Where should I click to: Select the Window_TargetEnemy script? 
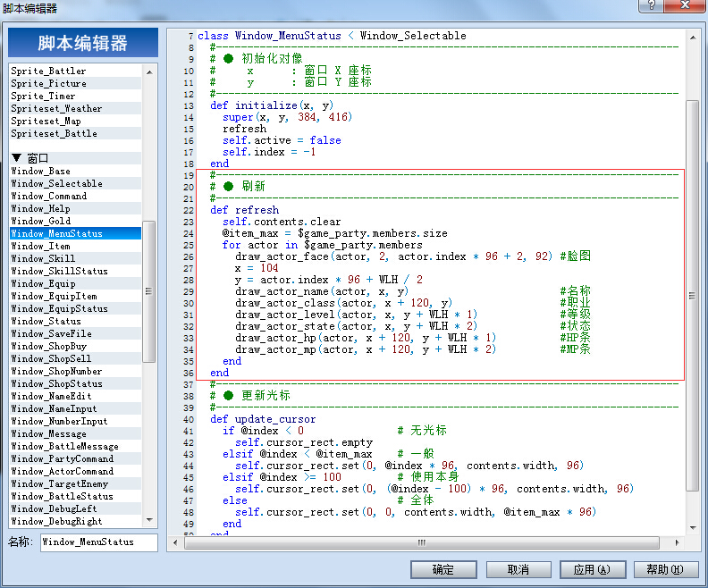(x=75, y=483)
